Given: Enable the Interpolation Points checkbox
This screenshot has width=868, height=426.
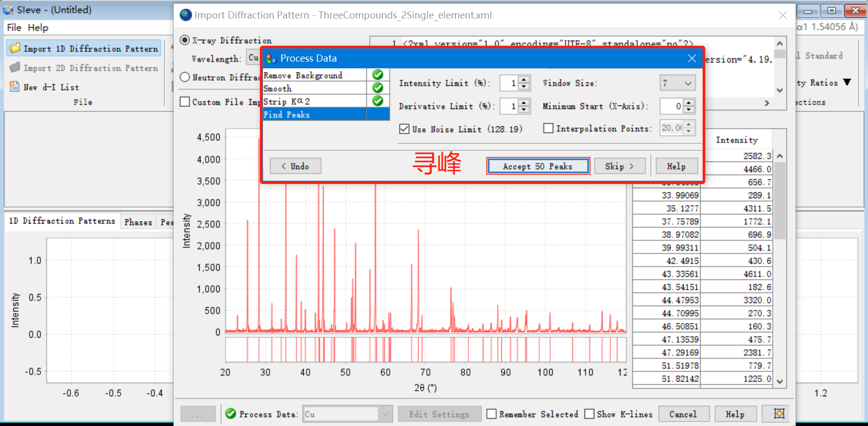Looking at the screenshot, I should tap(548, 128).
